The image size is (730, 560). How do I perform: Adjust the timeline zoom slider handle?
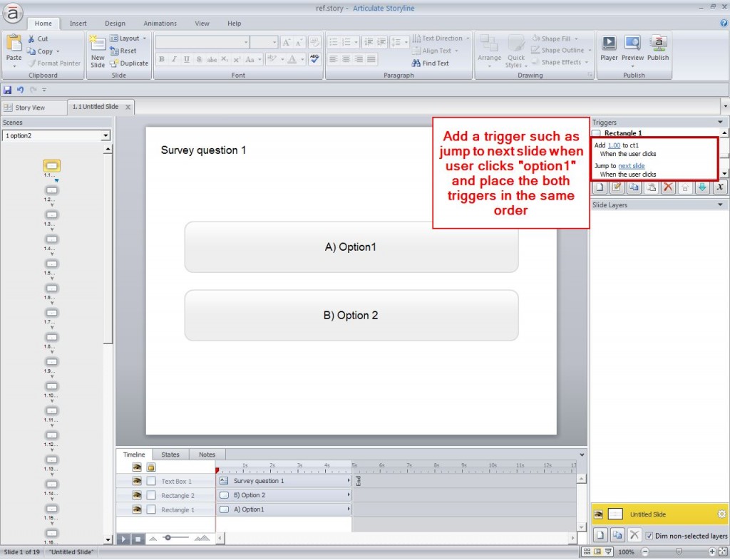click(168, 538)
